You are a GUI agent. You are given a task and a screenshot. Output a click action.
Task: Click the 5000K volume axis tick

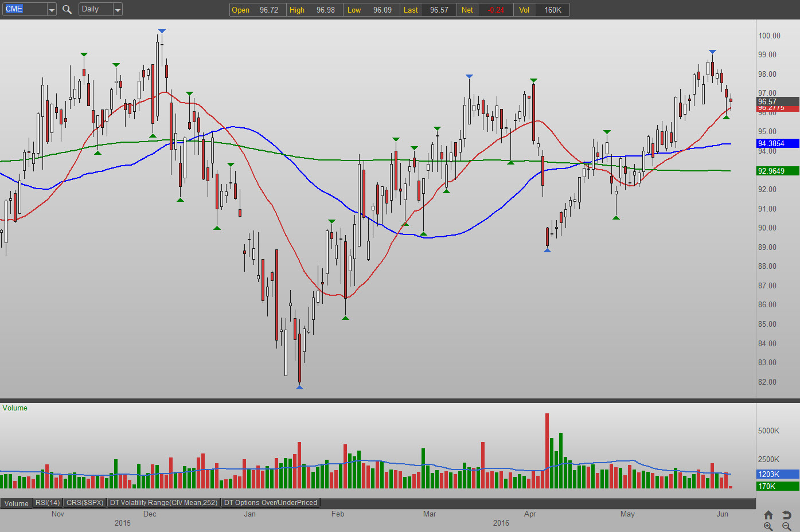[768, 431]
